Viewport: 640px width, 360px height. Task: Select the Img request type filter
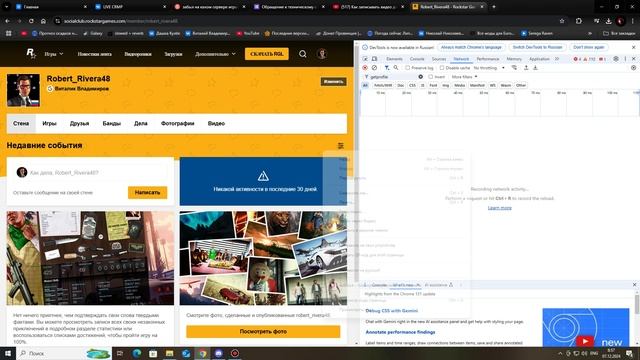click(445, 85)
